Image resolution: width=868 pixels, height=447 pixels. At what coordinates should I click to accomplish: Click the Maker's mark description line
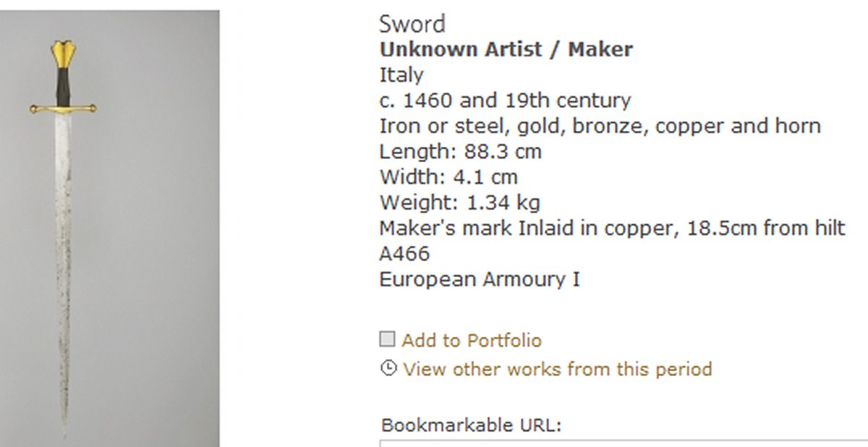[612, 228]
